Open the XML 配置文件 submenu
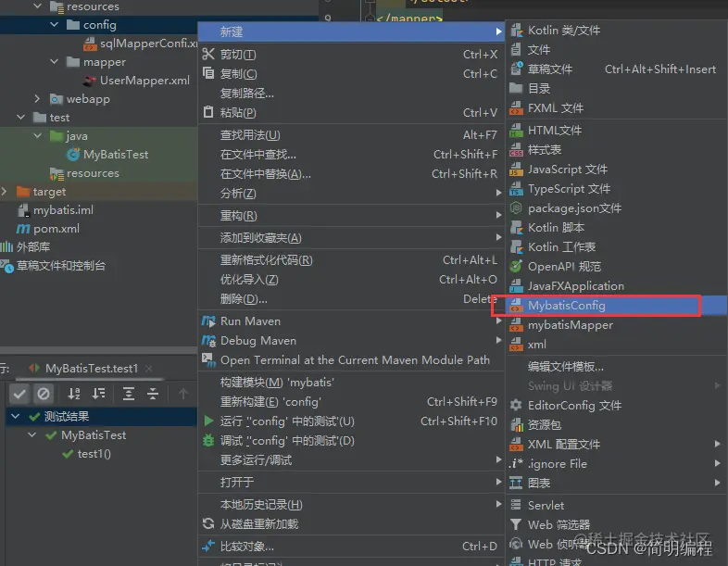 (x=616, y=444)
